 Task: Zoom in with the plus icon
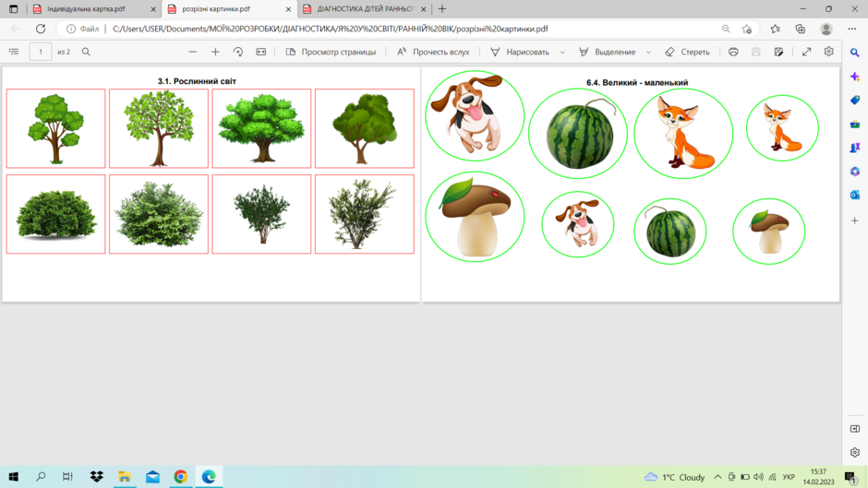pos(215,52)
